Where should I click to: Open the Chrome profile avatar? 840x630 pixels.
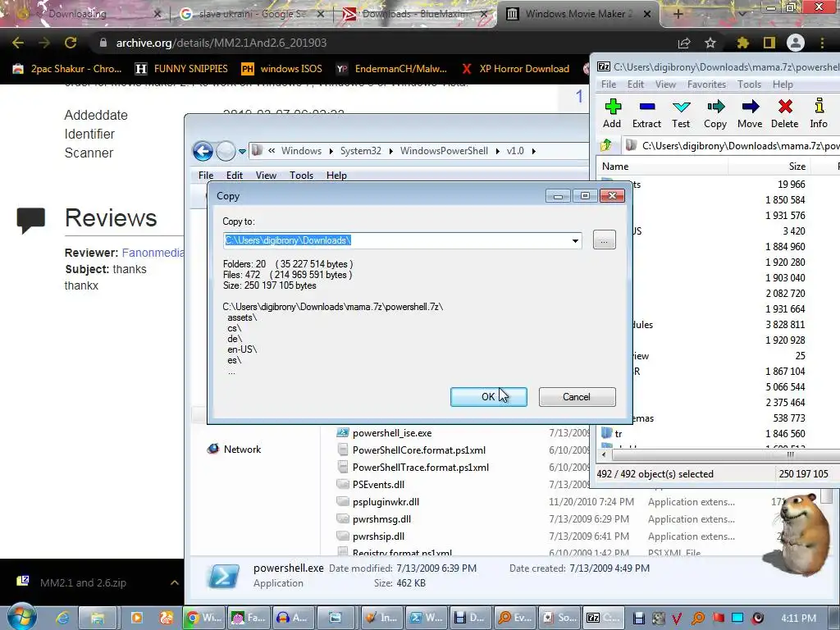[x=796, y=43]
